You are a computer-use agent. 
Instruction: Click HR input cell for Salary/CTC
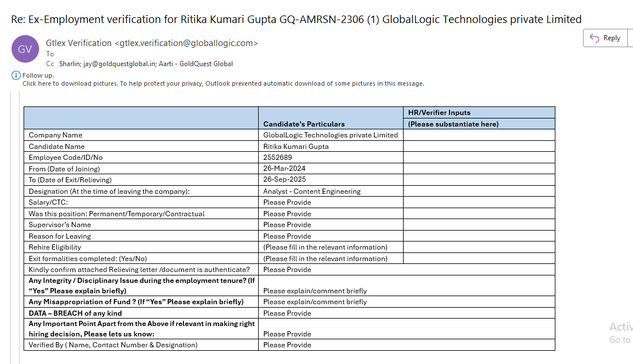[x=479, y=202]
